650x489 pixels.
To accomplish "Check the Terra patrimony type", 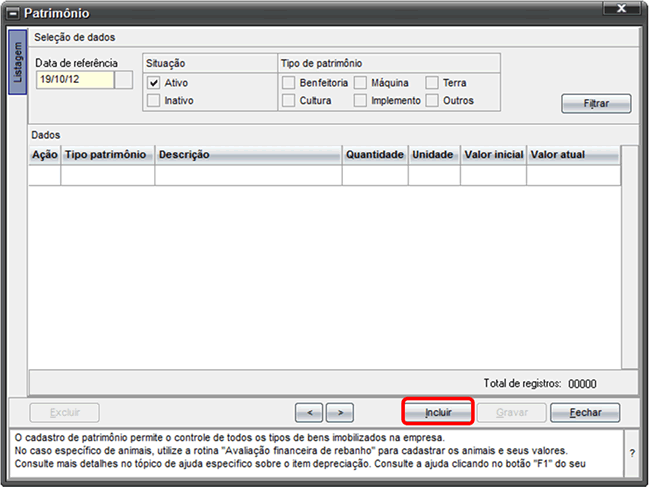I will pyautogui.click(x=432, y=83).
